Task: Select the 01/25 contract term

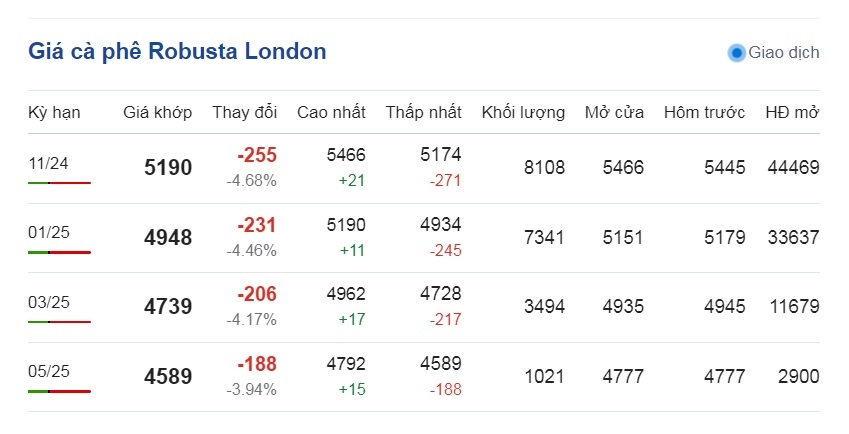Action: coord(49,232)
